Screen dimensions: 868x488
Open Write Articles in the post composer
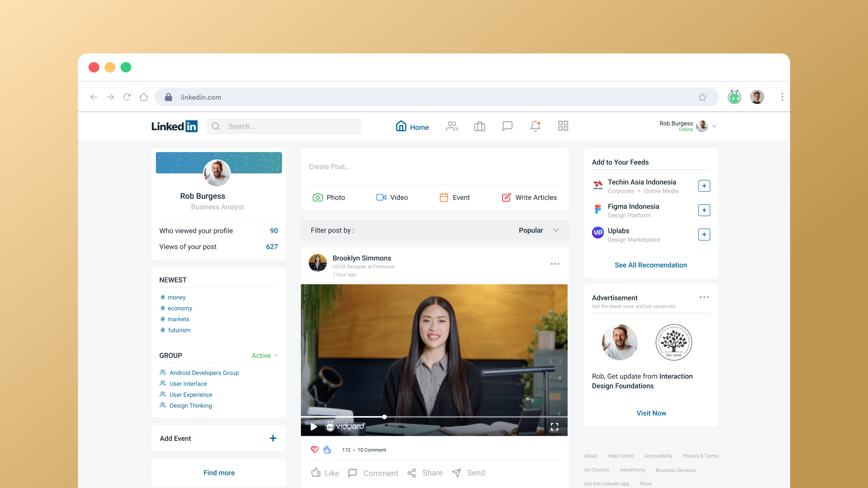529,197
